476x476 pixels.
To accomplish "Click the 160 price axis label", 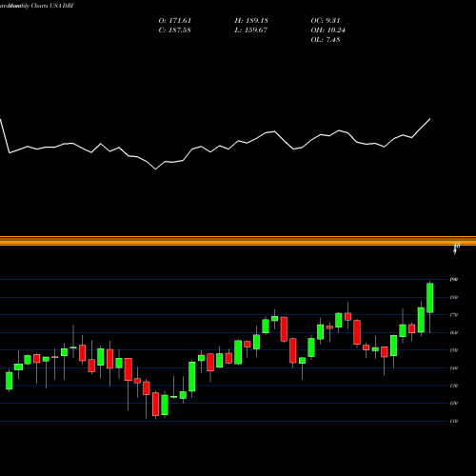I will pyautogui.click(x=454, y=333).
